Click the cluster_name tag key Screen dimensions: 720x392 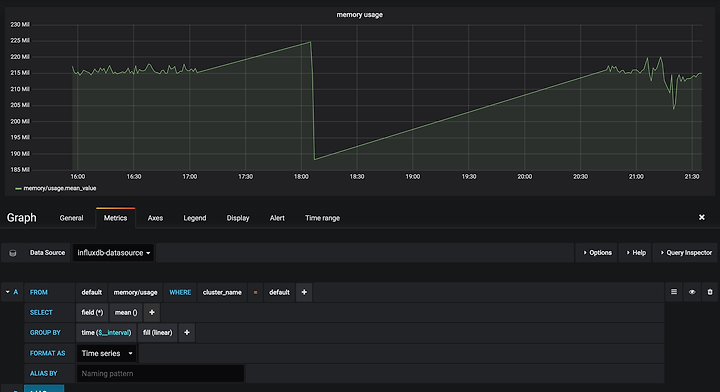click(x=222, y=292)
